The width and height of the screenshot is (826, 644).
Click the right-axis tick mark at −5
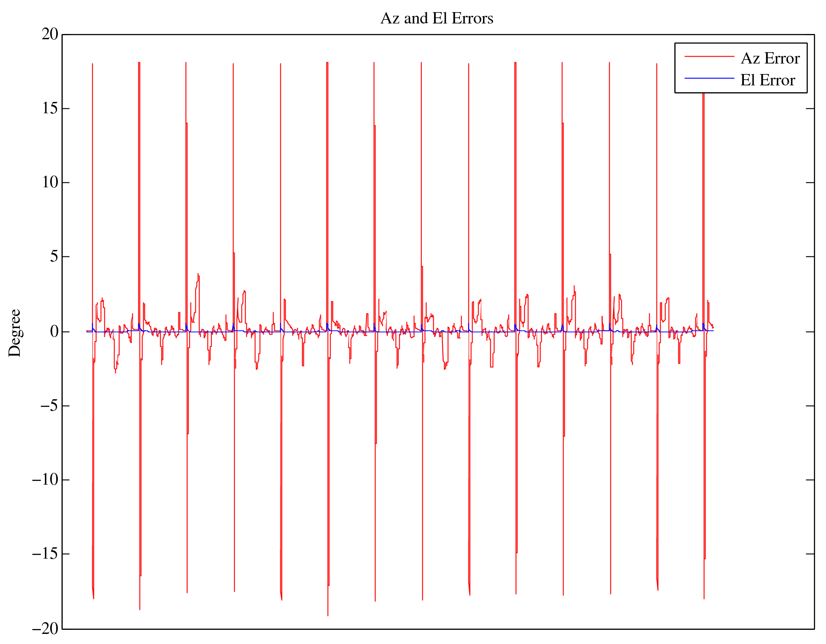click(810, 405)
